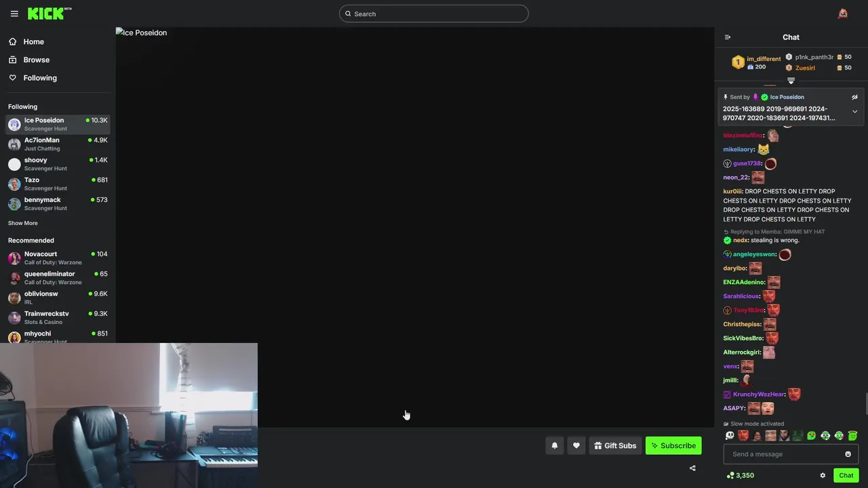Screen dimensions: 868x488
Task: Click the KrunchyWazHear username in chat
Action: point(759,394)
